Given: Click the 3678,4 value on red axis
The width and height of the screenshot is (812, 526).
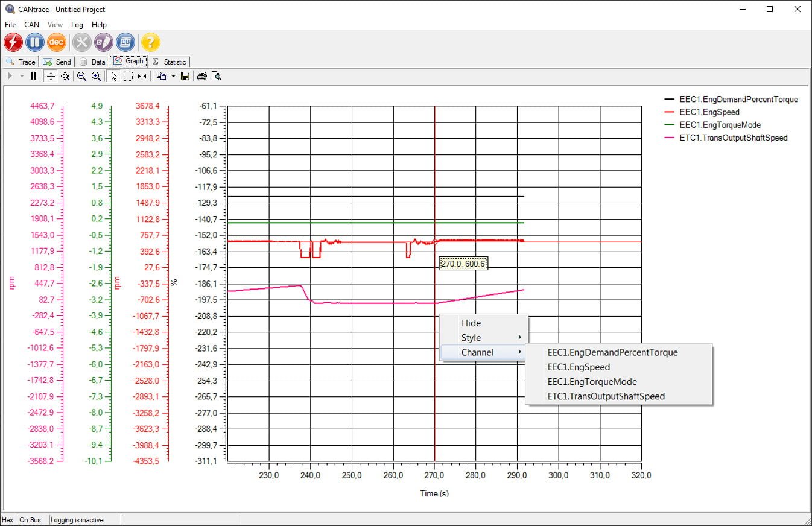Looking at the screenshot, I should [147, 106].
